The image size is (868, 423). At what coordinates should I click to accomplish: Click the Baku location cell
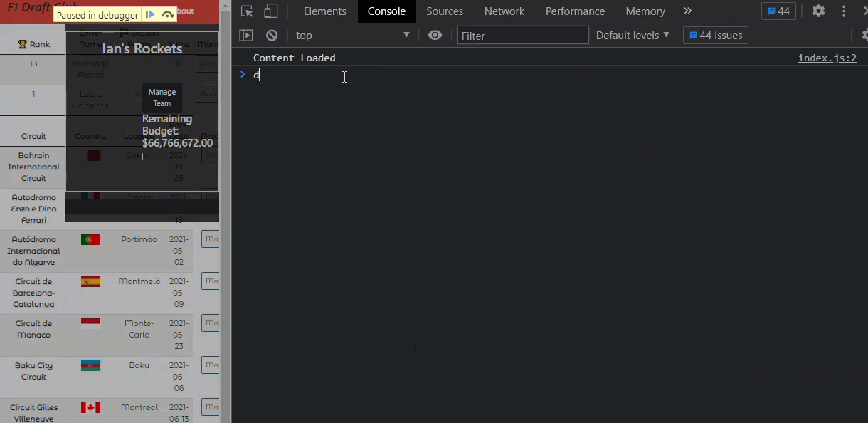pos(139,365)
